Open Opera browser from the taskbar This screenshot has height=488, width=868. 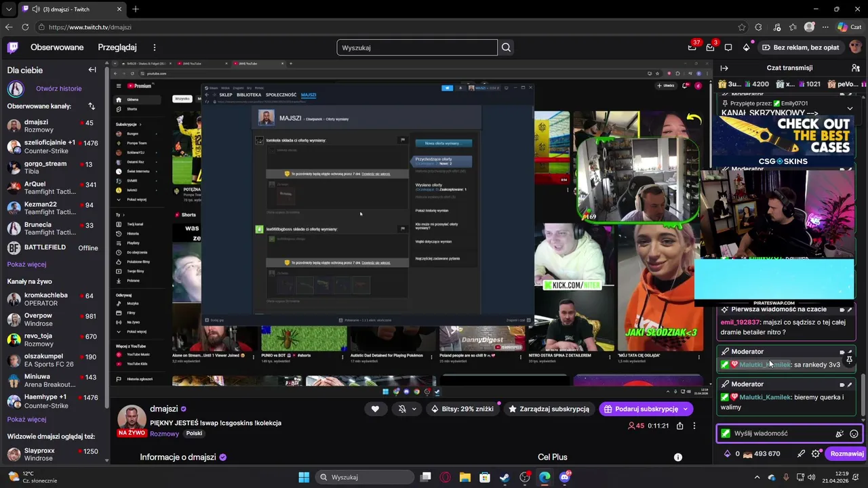[445, 477]
